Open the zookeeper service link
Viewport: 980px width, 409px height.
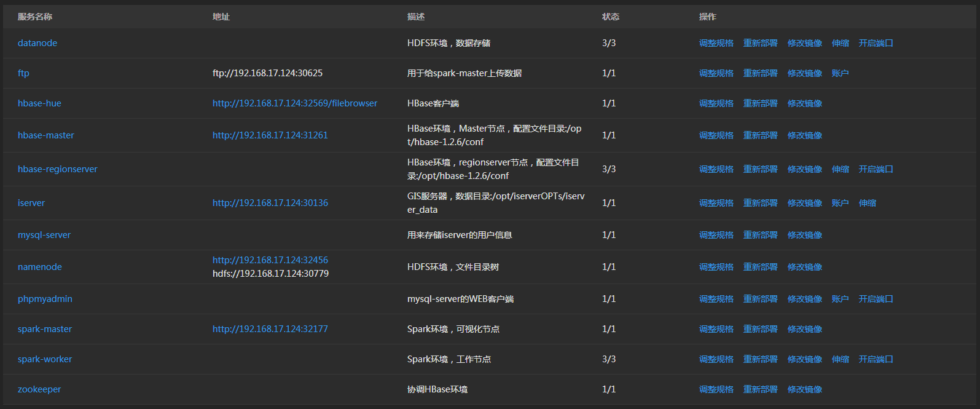(39, 389)
